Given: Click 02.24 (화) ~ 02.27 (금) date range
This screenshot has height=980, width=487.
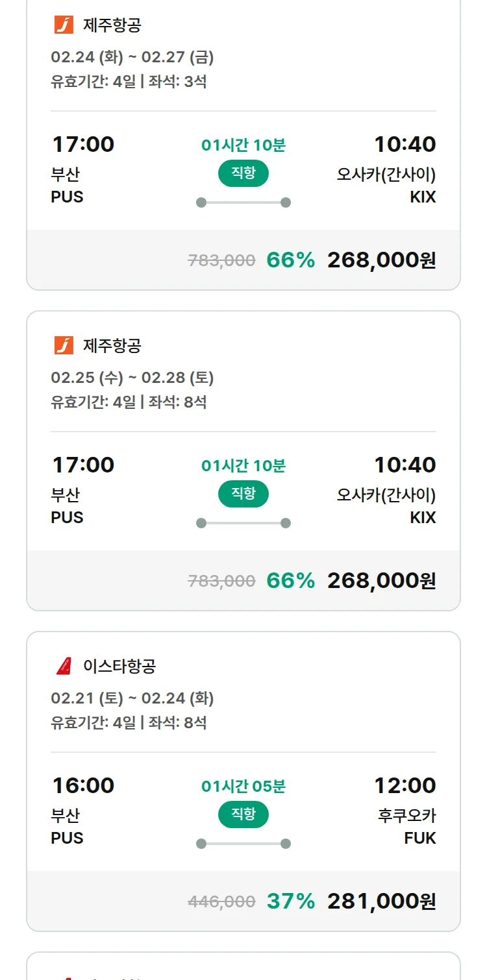Looking at the screenshot, I should (132, 57).
